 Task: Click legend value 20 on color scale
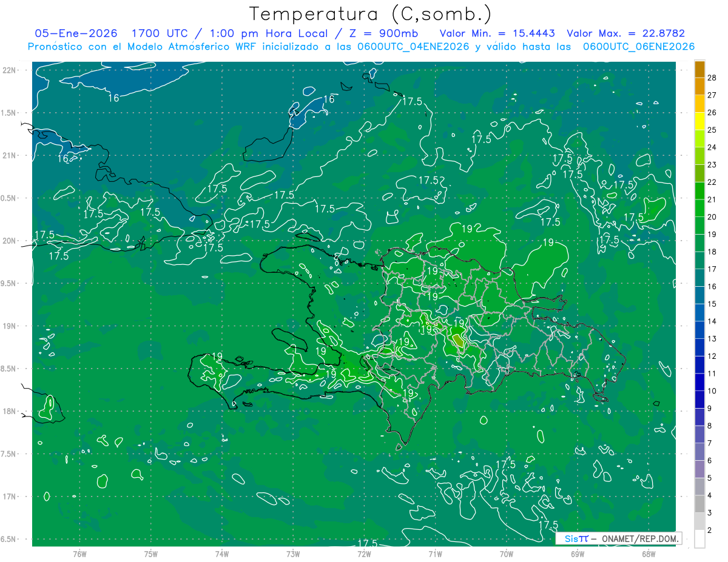[x=712, y=217]
